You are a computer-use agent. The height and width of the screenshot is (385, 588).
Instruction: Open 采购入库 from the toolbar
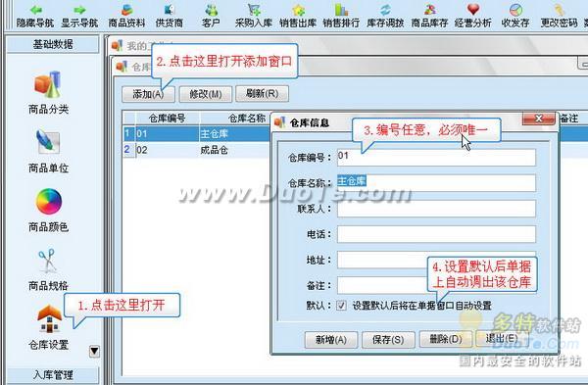pos(254,16)
